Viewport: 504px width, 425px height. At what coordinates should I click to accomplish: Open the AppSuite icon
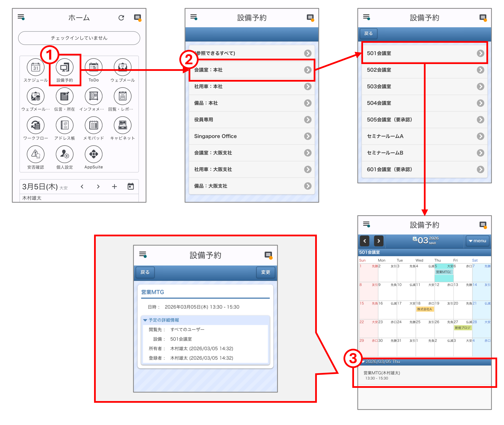[94, 154]
